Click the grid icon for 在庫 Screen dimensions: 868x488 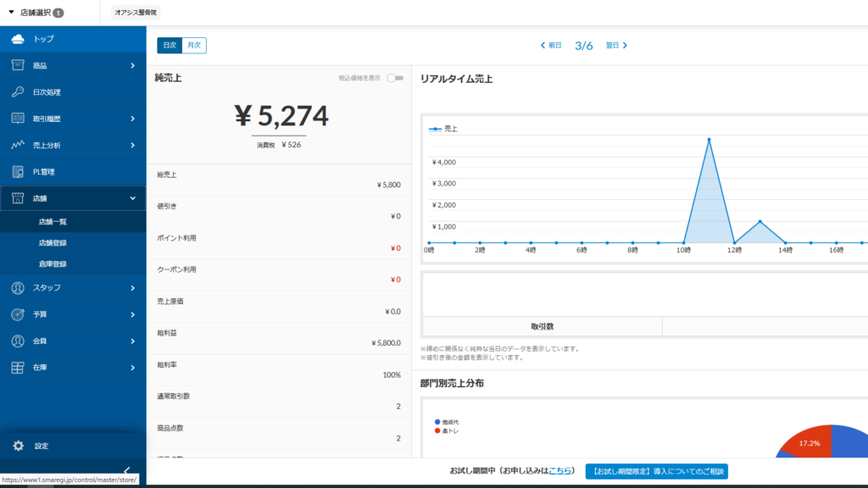(x=17, y=368)
